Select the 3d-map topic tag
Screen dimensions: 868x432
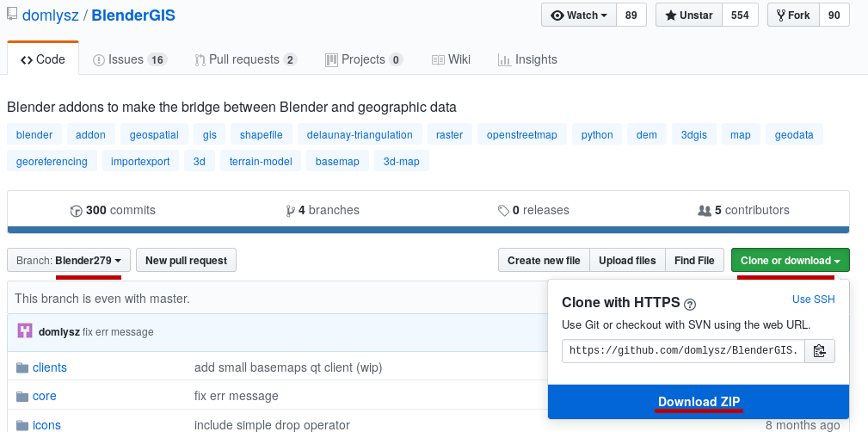coord(402,162)
